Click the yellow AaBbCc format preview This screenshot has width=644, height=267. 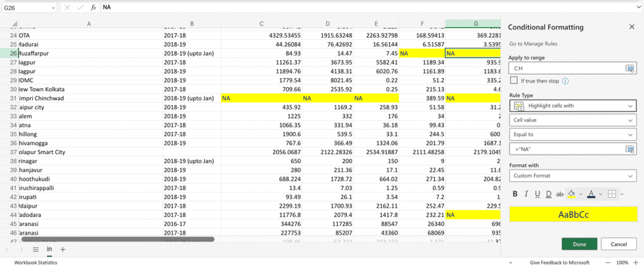(x=573, y=214)
